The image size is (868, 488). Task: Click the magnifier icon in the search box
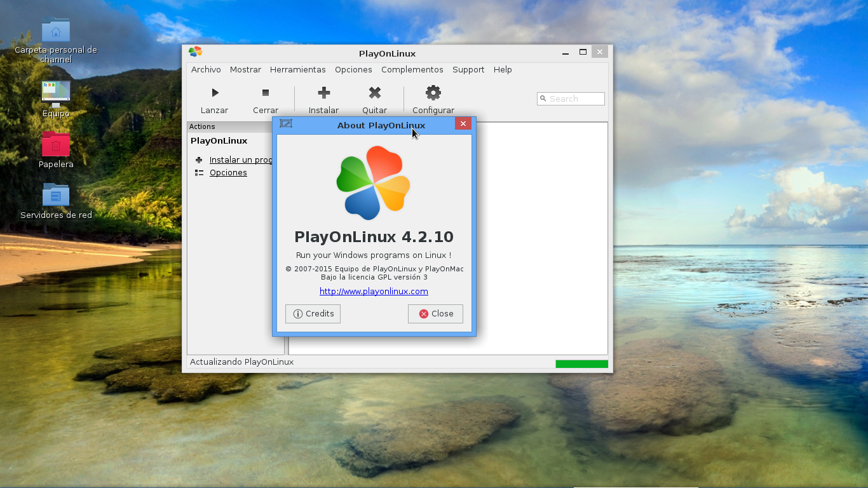(x=543, y=98)
